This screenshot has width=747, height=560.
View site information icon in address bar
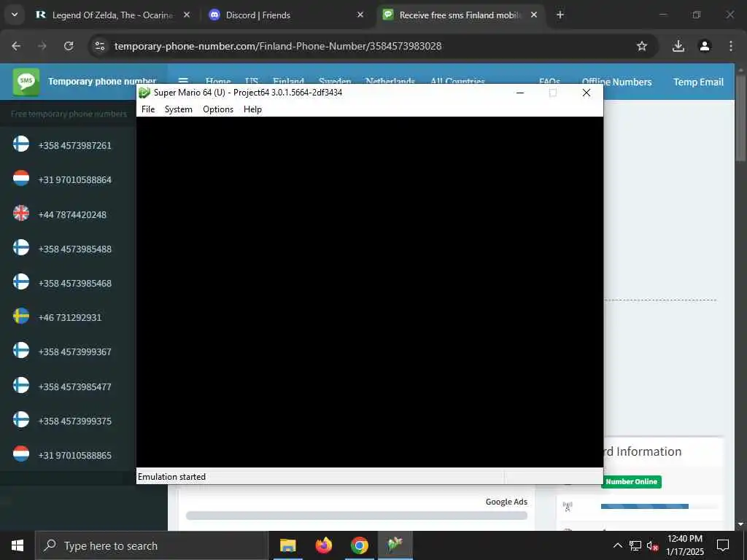click(99, 46)
